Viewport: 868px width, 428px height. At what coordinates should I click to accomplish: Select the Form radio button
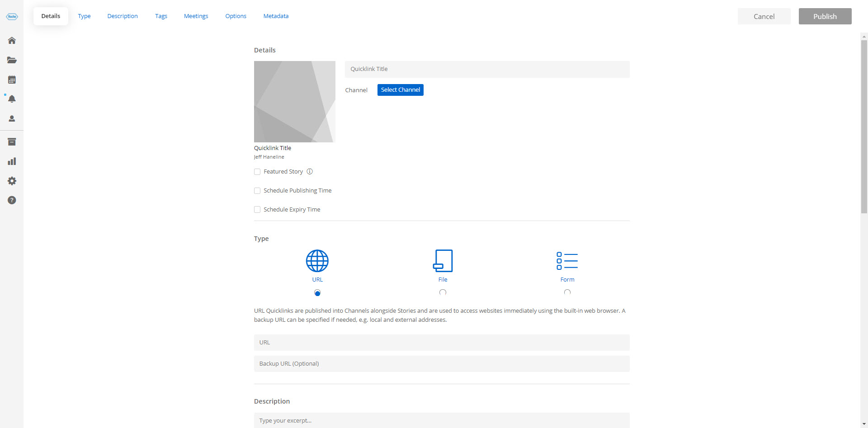(567, 292)
